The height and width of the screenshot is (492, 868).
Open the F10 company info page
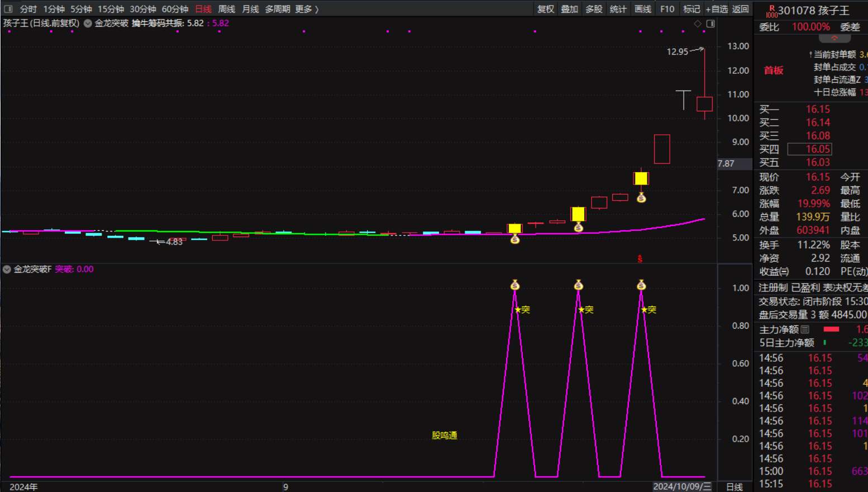(667, 9)
